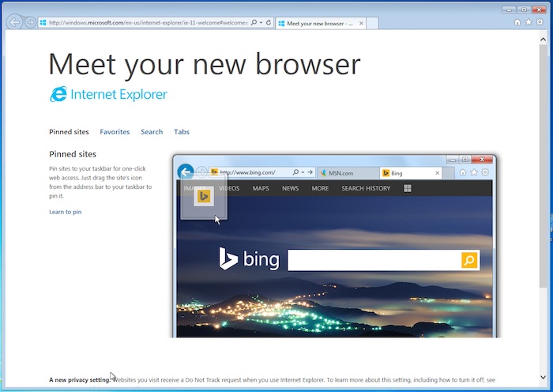The height and width of the screenshot is (392, 553).
Task: Click the scrollbar up arrow
Action: [x=546, y=36]
